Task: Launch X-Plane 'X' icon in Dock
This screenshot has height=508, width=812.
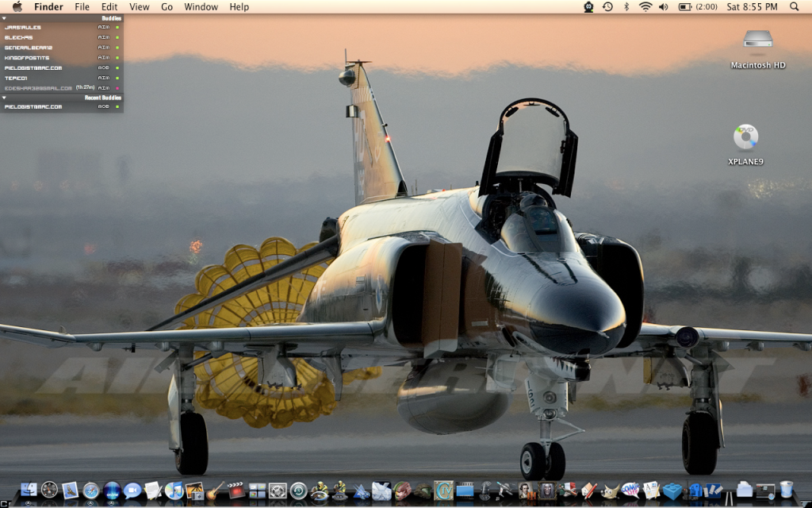Action: coord(381,491)
